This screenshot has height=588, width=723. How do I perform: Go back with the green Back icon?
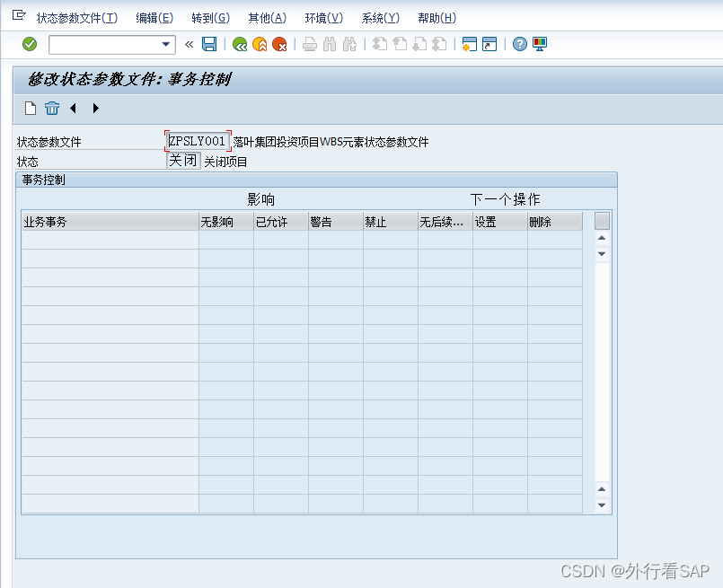point(240,44)
